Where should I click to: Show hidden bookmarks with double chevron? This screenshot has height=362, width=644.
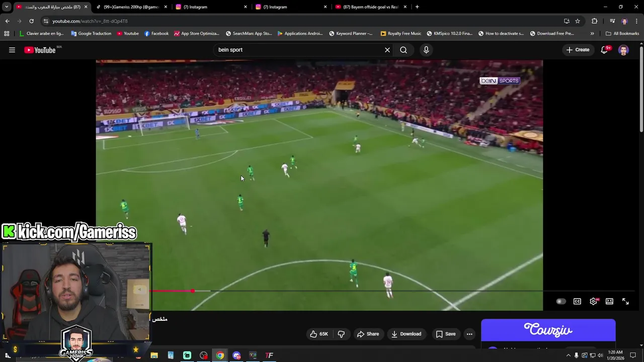tap(592, 34)
